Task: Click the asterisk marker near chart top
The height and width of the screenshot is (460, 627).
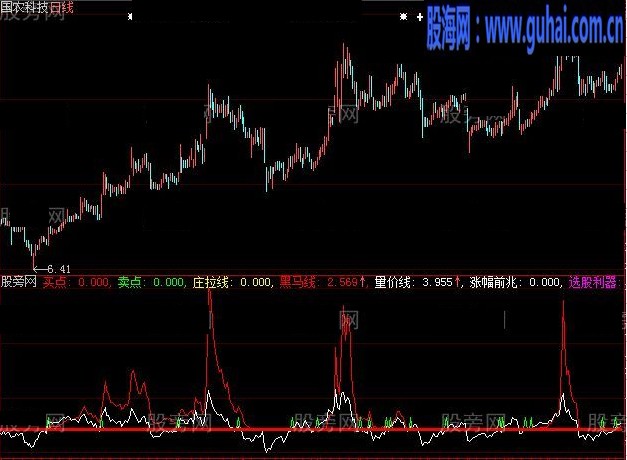Action: tap(403, 17)
